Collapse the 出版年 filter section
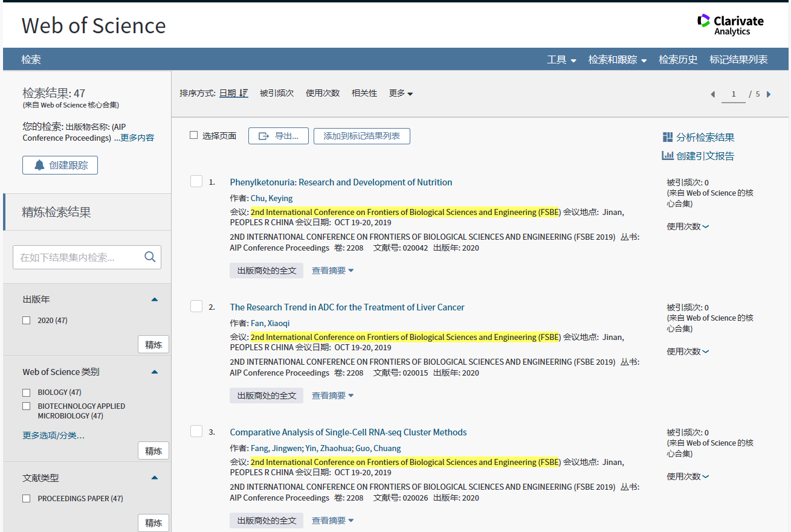 [155, 300]
